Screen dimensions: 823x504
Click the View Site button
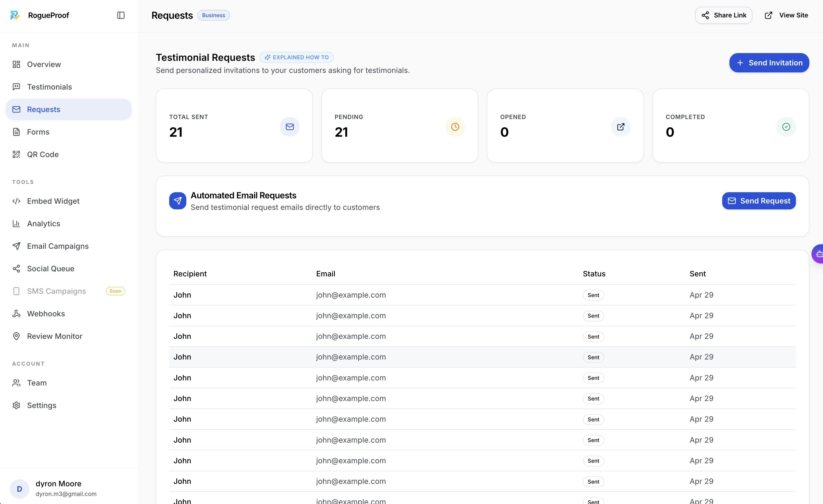click(x=787, y=15)
